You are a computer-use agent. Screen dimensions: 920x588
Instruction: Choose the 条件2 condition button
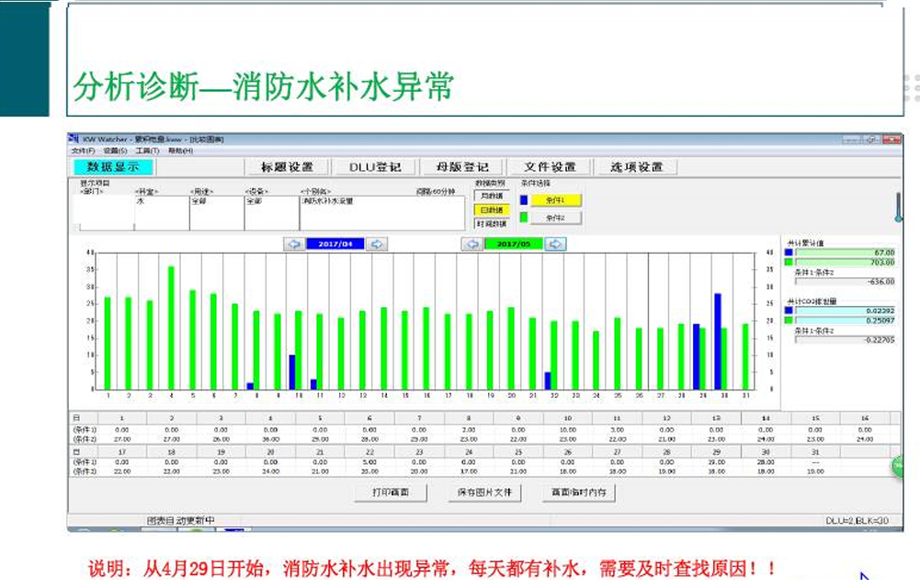556,218
